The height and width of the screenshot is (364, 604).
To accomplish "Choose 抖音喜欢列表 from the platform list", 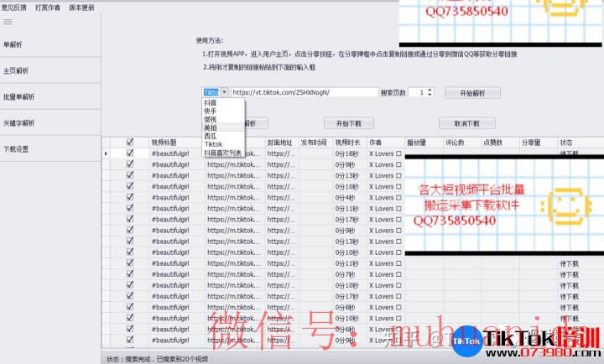I will point(223,153).
